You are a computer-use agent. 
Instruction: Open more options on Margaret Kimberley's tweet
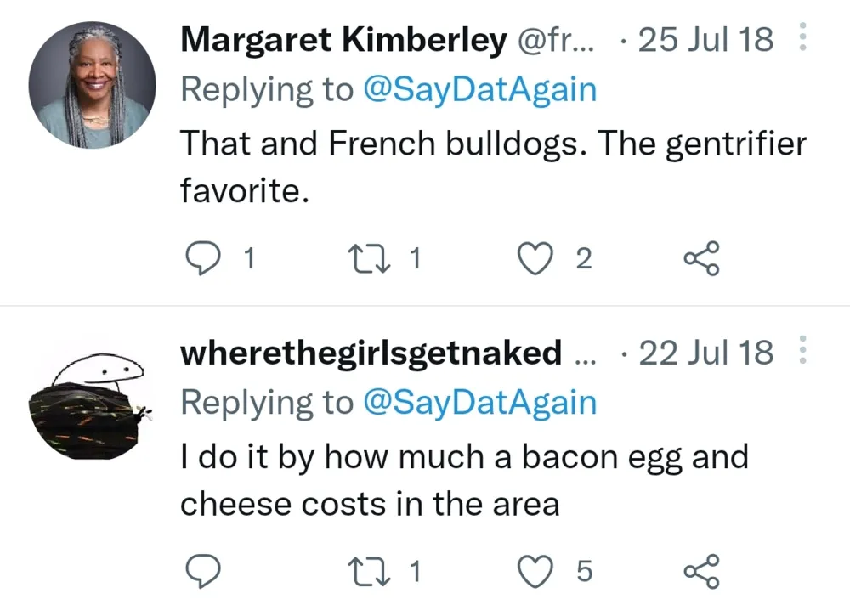click(803, 39)
